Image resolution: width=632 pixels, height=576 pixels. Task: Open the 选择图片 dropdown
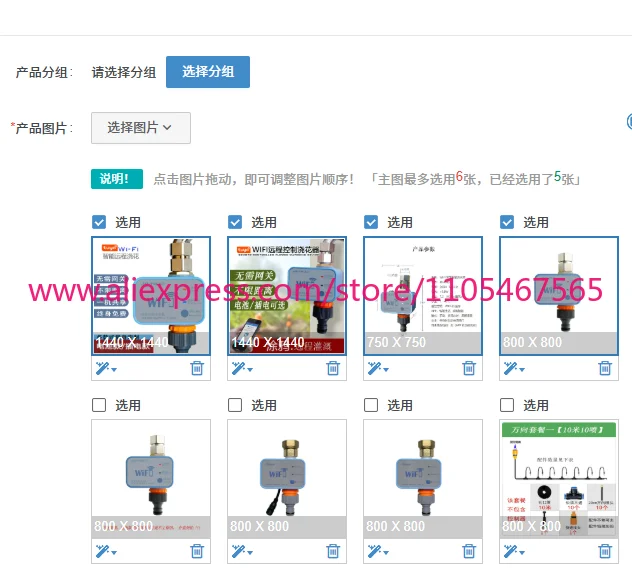click(141, 128)
